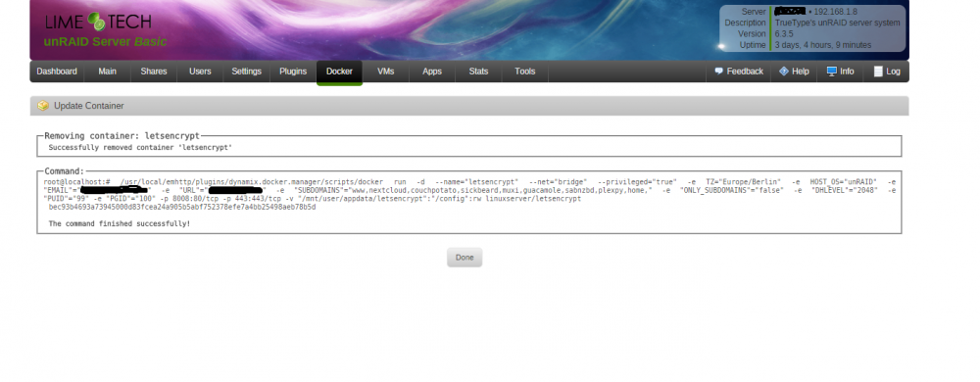Screen dimensions: 980x382
Task: Click the Info monitor icon
Action: 831,72
